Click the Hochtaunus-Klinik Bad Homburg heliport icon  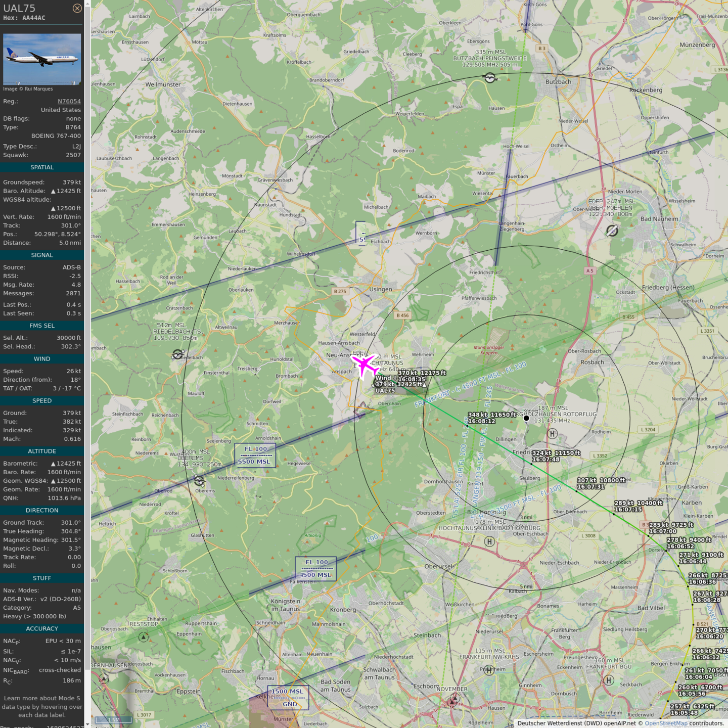489,541
